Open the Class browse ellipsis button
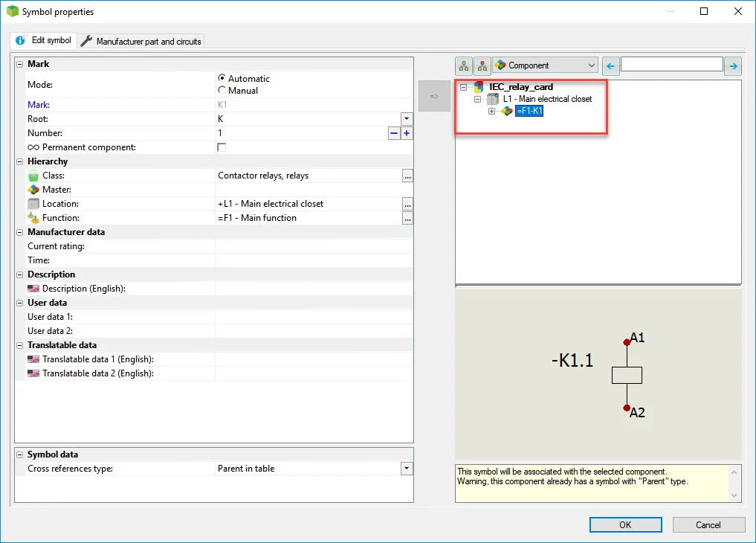 click(x=407, y=176)
